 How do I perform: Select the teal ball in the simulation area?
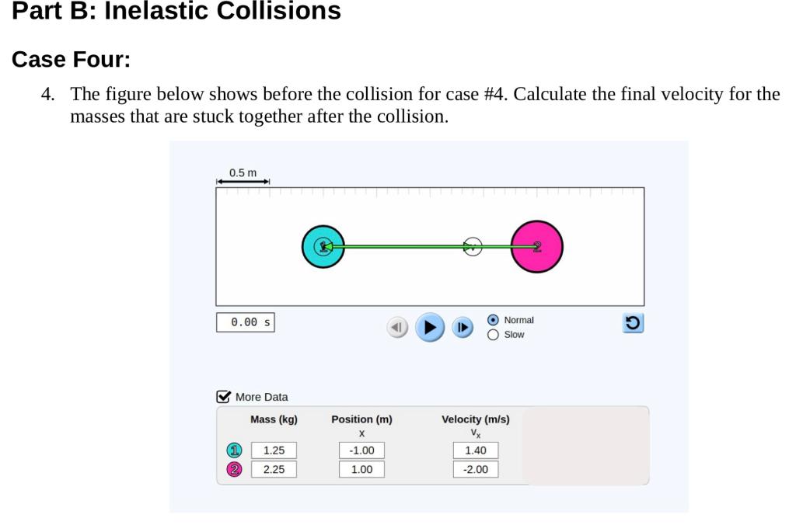tap(324, 247)
